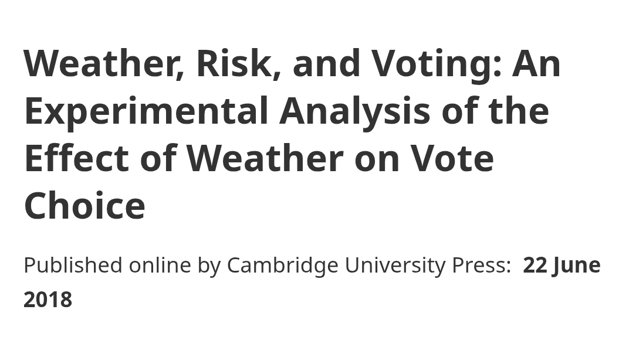This screenshot has height=364, width=629.
Task: Click the word "University" in the publisher line
Action: point(395,265)
